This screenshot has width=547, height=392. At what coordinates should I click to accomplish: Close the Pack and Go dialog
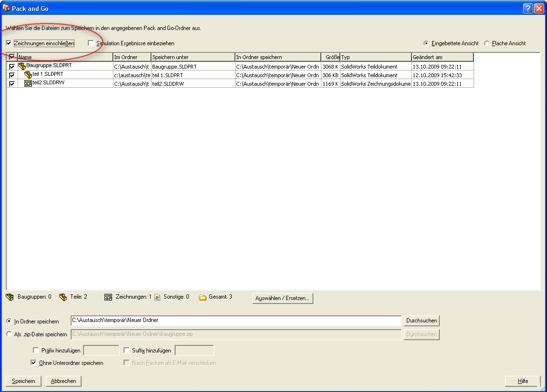pyautogui.click(x=539, y=9)
